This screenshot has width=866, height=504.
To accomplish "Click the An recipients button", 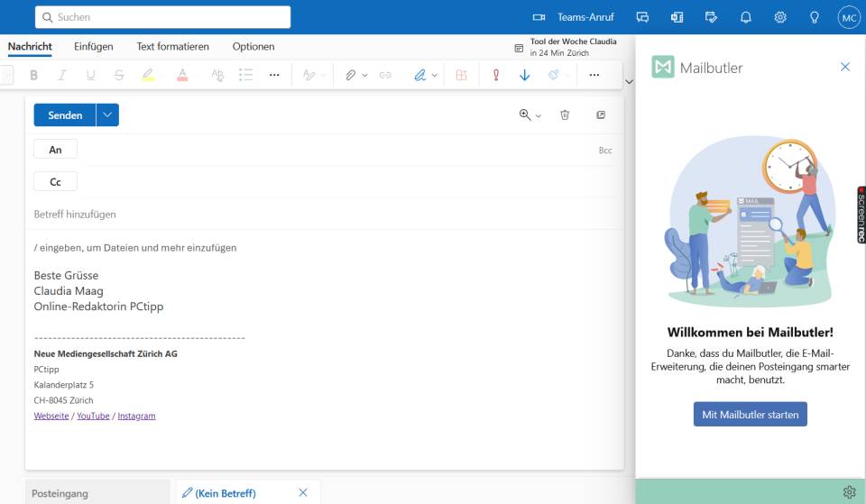I will [x=55, y=150].
